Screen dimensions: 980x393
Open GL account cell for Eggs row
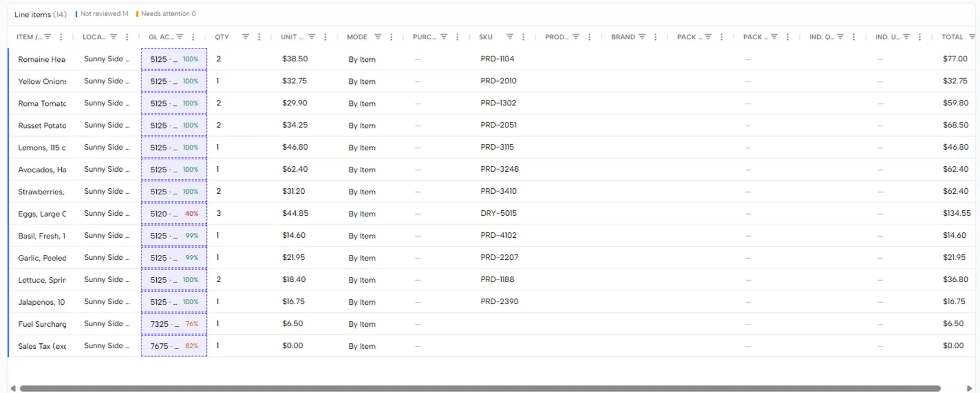[174, 213]
